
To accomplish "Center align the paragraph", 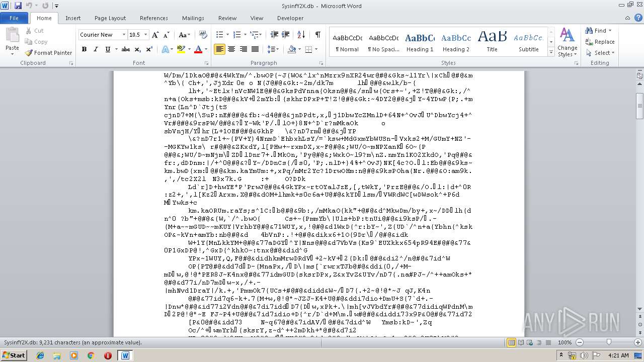I will [231, 49].
